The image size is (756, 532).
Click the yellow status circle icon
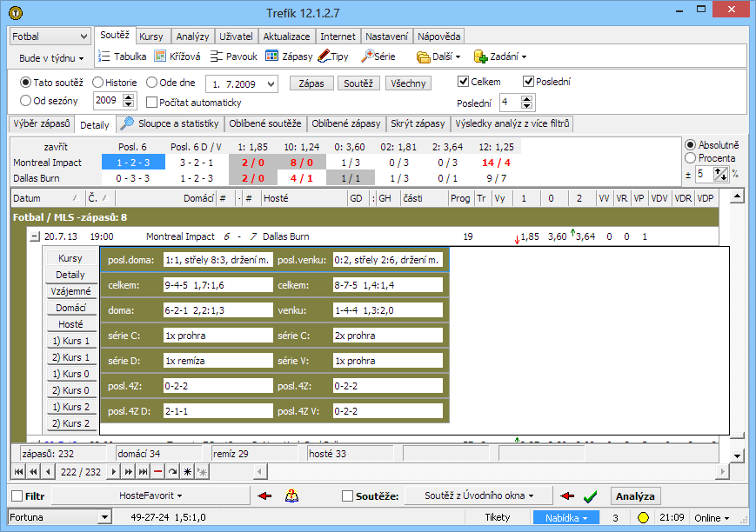pyautogui.click(x=644, y=518)
